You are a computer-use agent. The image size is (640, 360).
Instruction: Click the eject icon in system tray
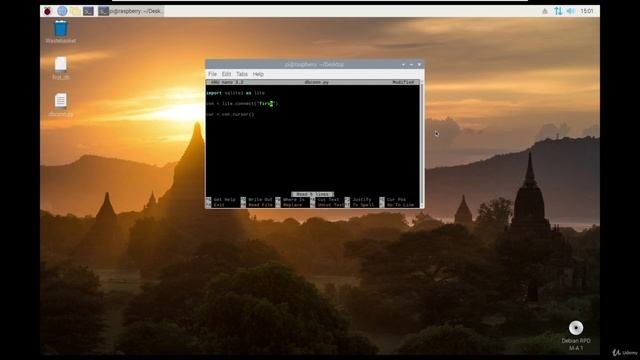click(x=545, y=11)
